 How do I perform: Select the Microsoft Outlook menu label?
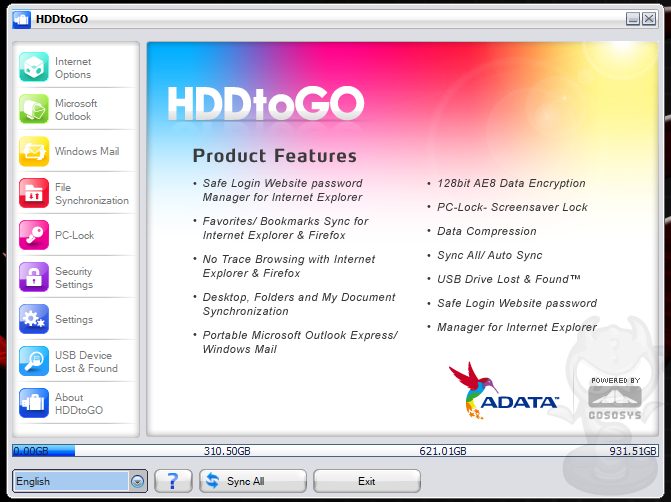[x=76, y=110]
